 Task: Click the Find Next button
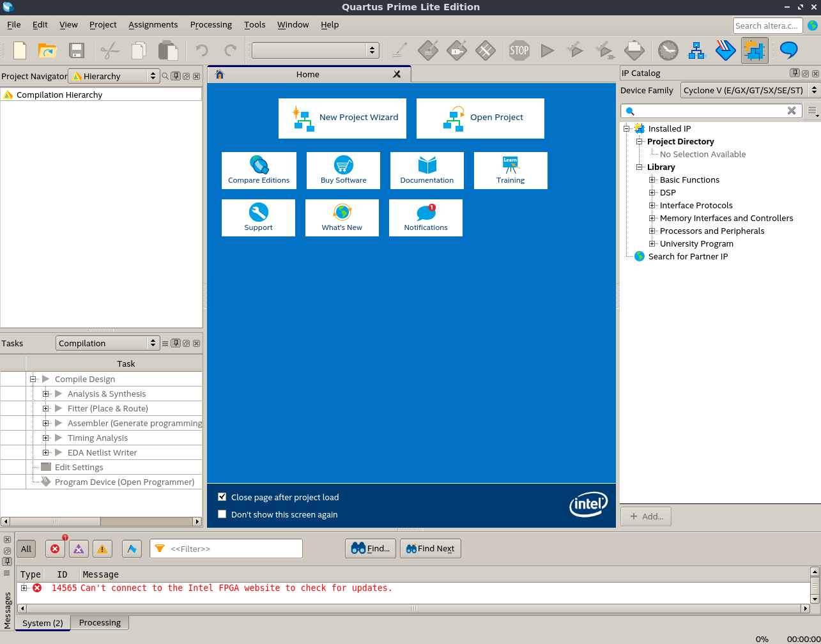[430, 549]
